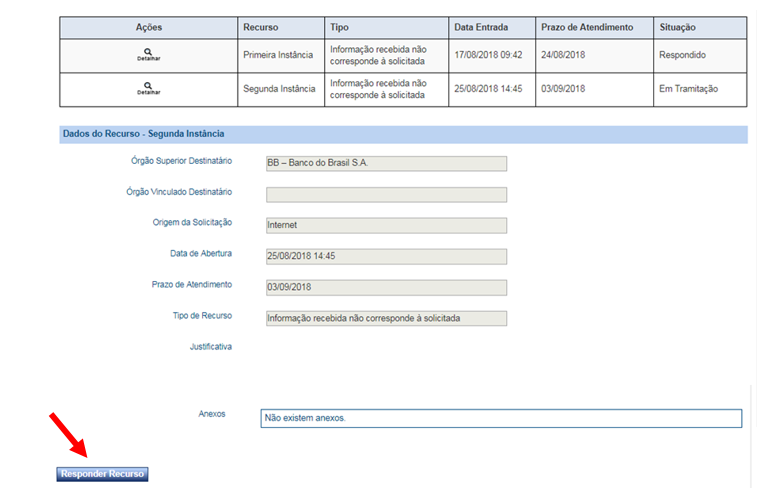
Task: Click the Situação column header
Action: pos(677,27)
